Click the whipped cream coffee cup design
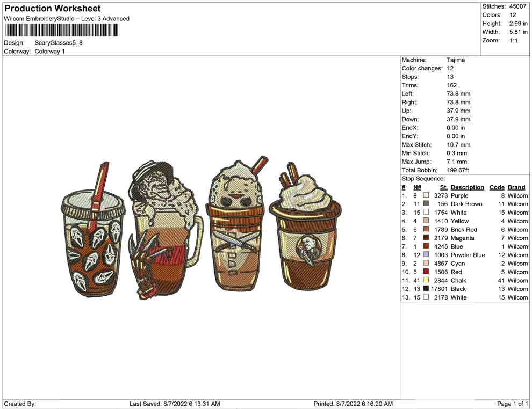This screenshot has height=409, width=532. pyautogui.click(x=305, y=227)
